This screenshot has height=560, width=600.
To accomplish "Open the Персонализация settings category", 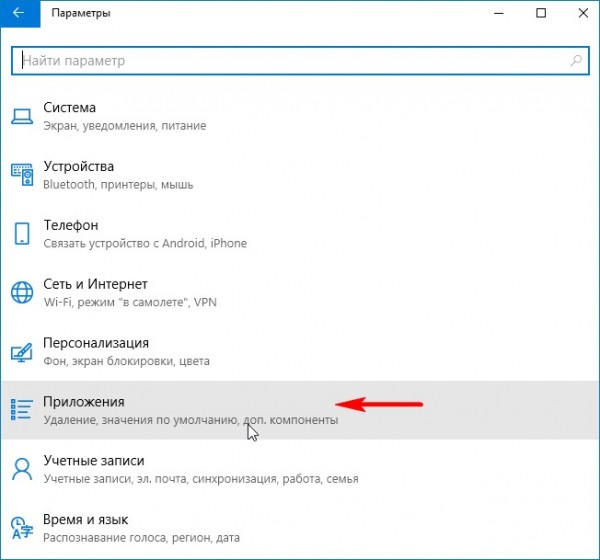I will click(x=300, y=351).
